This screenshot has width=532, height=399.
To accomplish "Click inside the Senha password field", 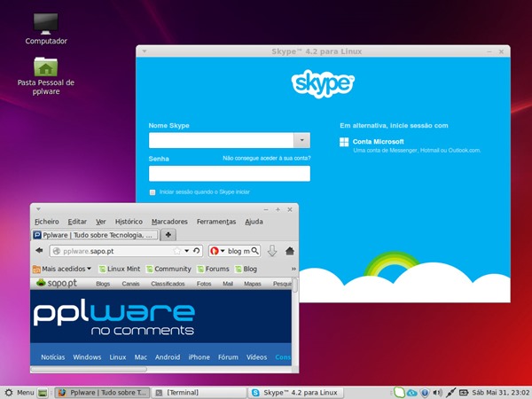I will [230, 174].
